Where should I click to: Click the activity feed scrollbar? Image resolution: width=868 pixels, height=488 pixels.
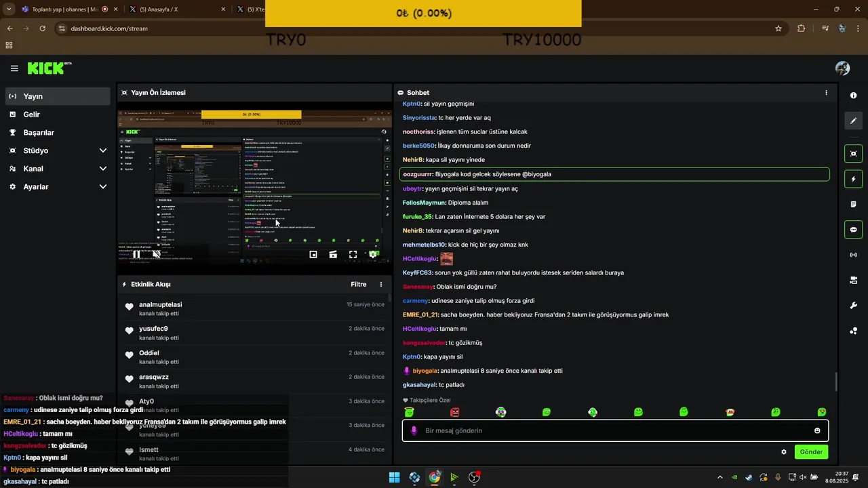point(389,298)
